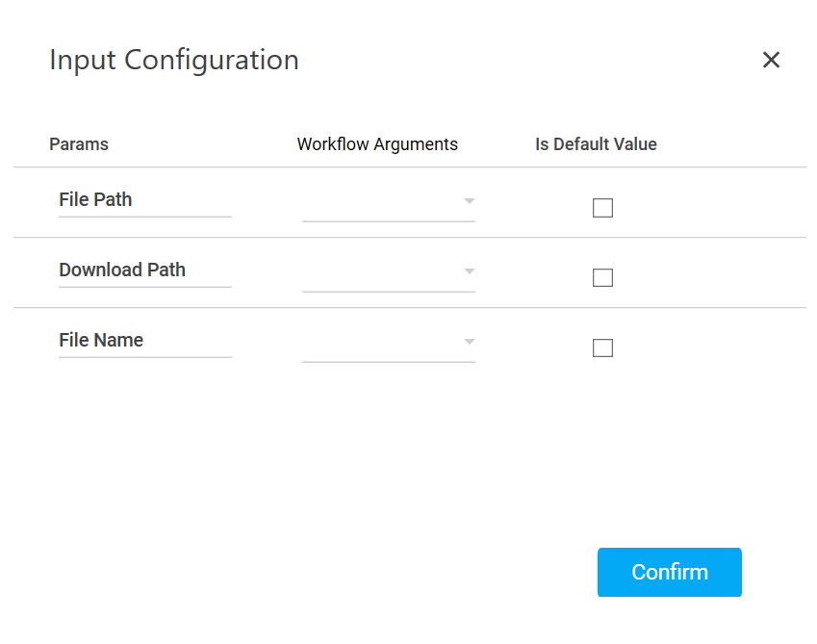This screenshot has width=817, height=644.
Task: Open the File Name workflow argument combo box
Action: [x=382, y=344]
